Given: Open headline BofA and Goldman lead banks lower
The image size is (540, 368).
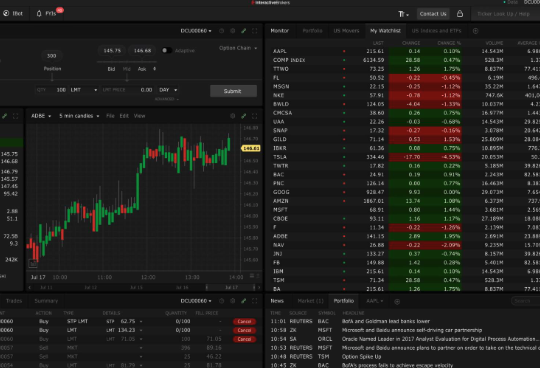Looking at the screenshot, I should tap(385, 321).
